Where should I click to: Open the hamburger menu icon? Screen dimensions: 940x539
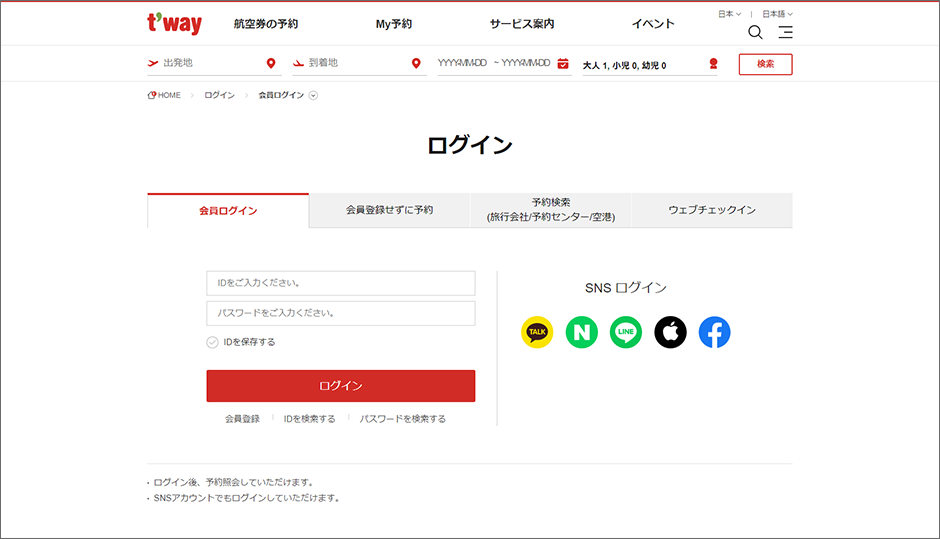(x=785, y=32)
